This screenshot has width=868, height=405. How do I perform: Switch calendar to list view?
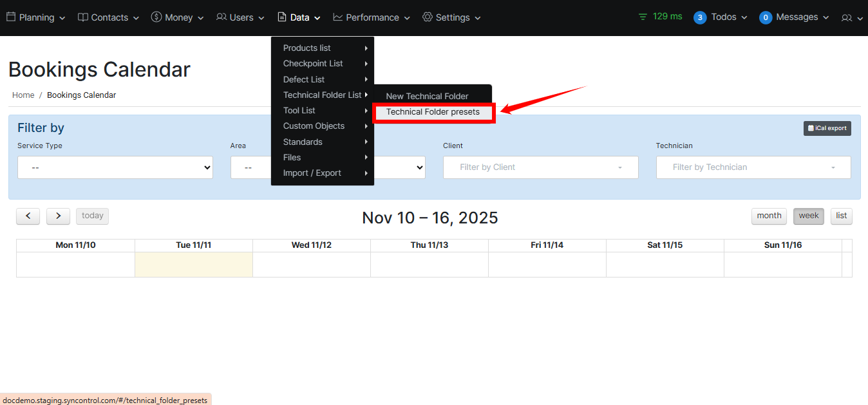pyautogui.click(x=841, y=216)
